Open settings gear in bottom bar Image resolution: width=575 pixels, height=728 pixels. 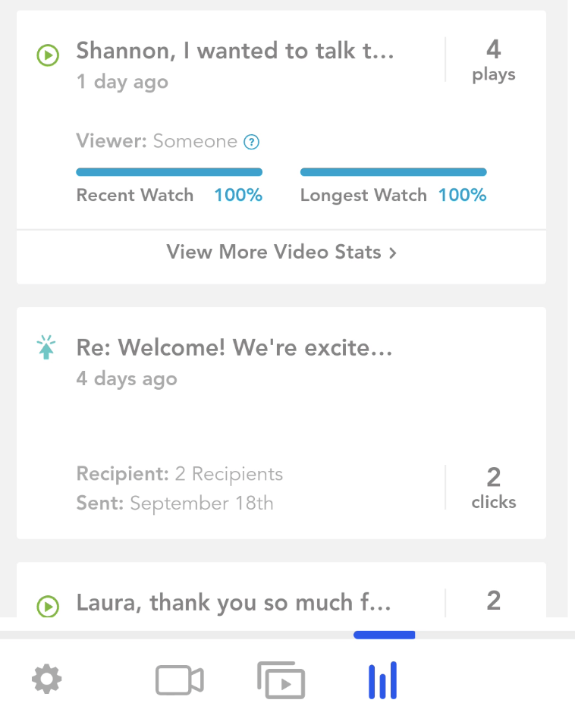click(x=46, y=679)
